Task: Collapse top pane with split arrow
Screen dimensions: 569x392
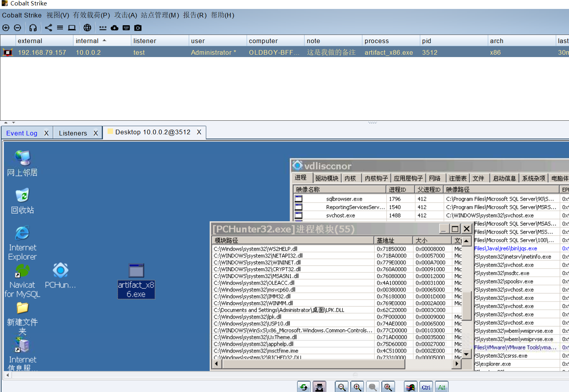Action: [6, 123]
